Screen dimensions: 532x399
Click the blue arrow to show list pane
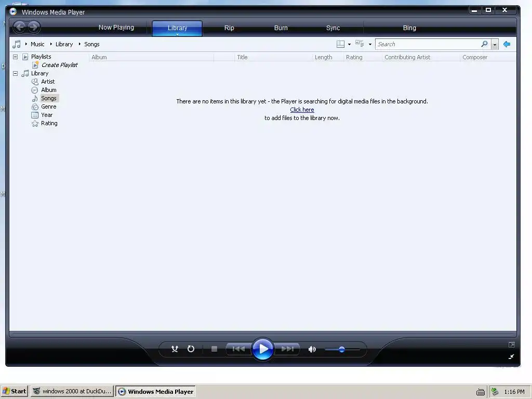coord(507,44)
